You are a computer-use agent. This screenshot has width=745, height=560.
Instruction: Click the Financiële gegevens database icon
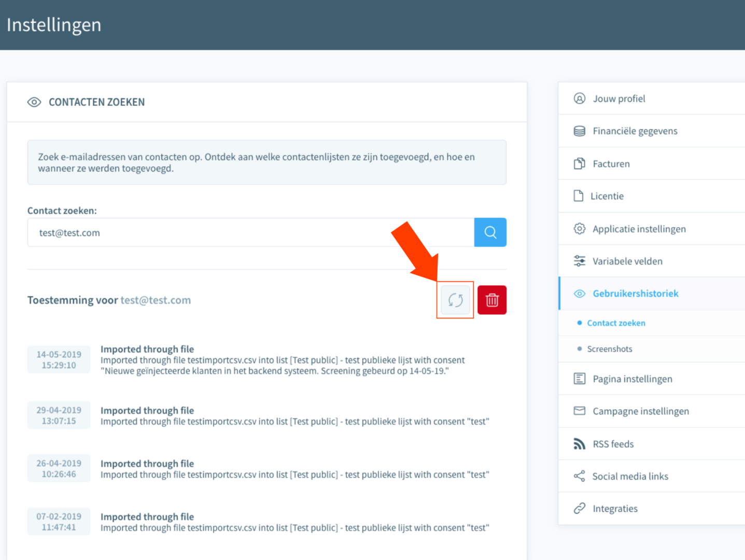tap(579, 131)
